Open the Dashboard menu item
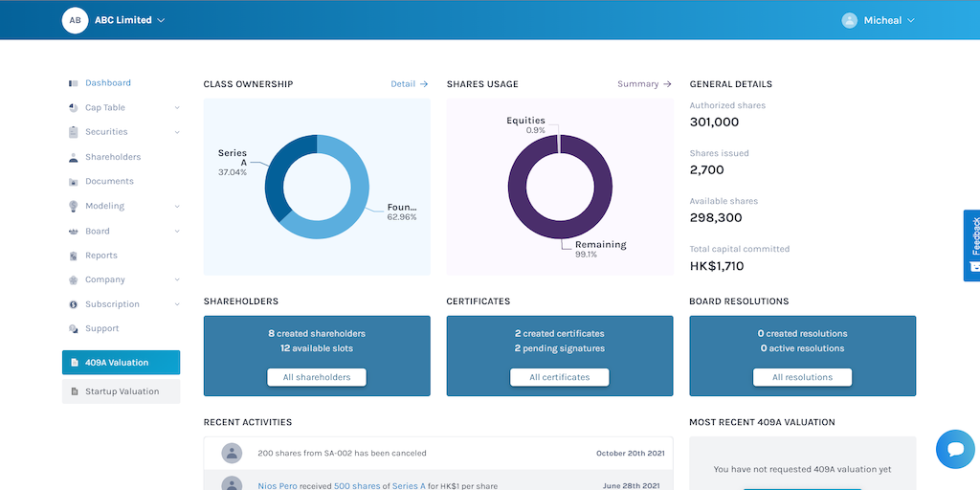This screenshot has width=980, height=490. 108,83
